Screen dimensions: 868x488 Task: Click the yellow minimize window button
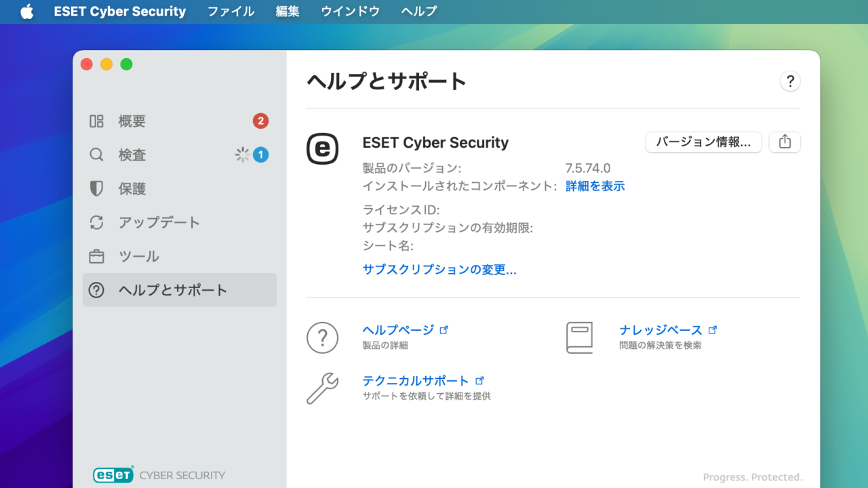coord(106,64)
